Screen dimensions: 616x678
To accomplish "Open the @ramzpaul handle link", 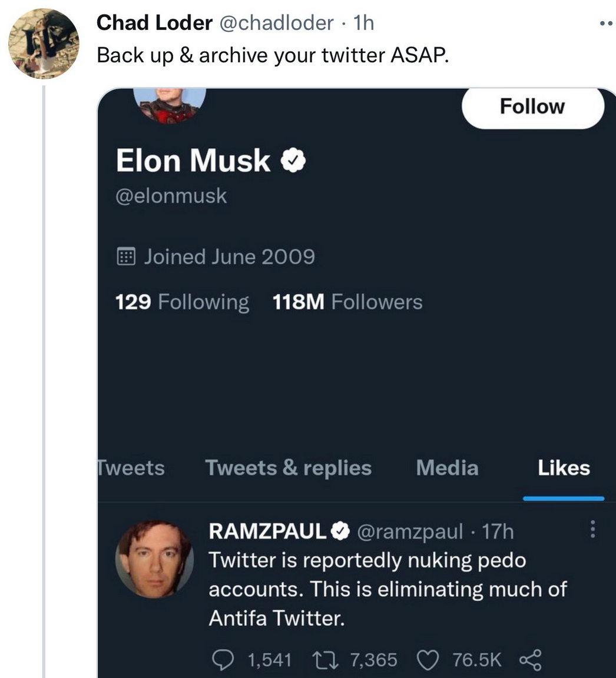I will pos(410,531).
